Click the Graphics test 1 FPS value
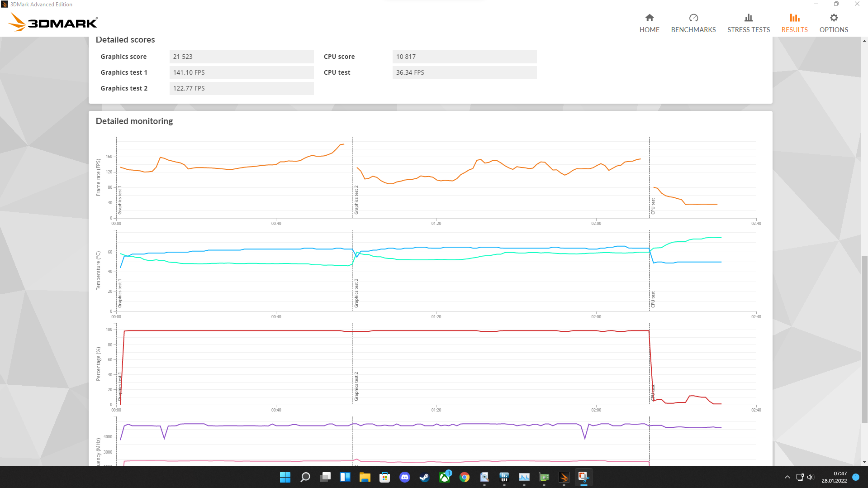The width and height of the screenshot is (868, 488). click(x=242, y=72)
